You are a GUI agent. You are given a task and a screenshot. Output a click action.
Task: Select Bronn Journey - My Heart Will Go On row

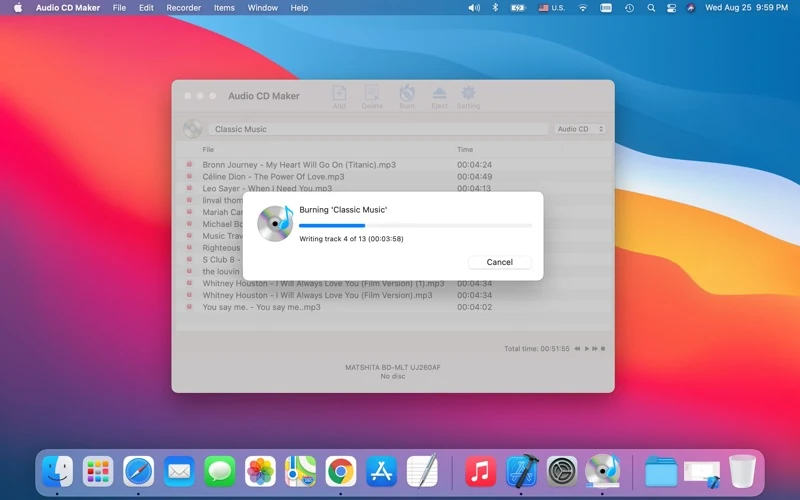(393, 165)
